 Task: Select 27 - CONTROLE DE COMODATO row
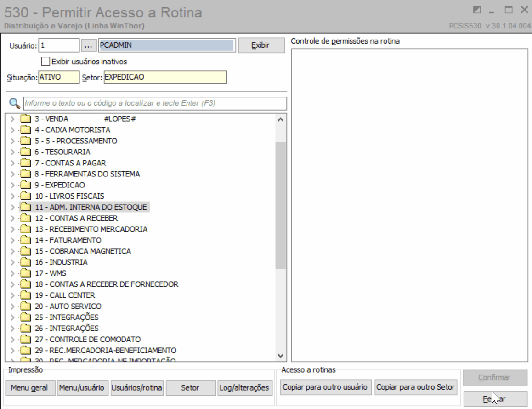point(88,340)
